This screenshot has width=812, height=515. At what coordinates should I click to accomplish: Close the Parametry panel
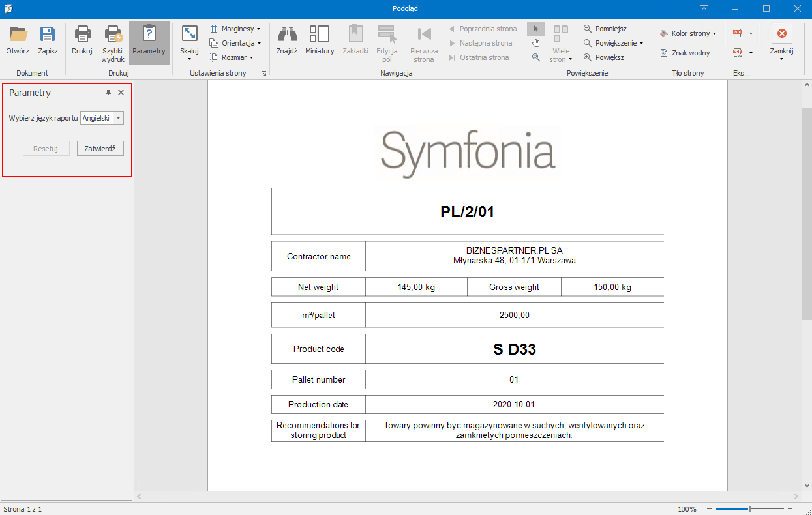click(121, 93)
